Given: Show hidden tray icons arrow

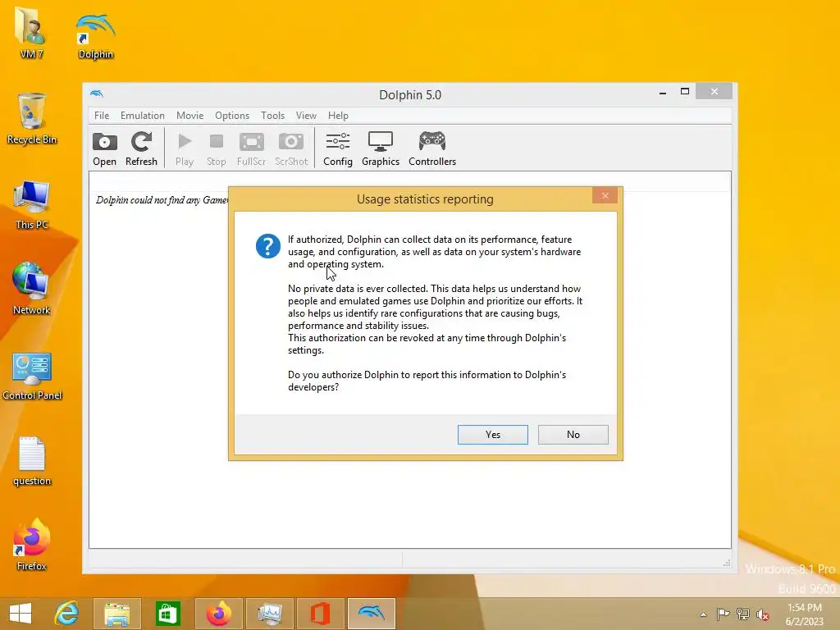Looking at the screenshot, I should pyautogui.click(x=703, y=614).
